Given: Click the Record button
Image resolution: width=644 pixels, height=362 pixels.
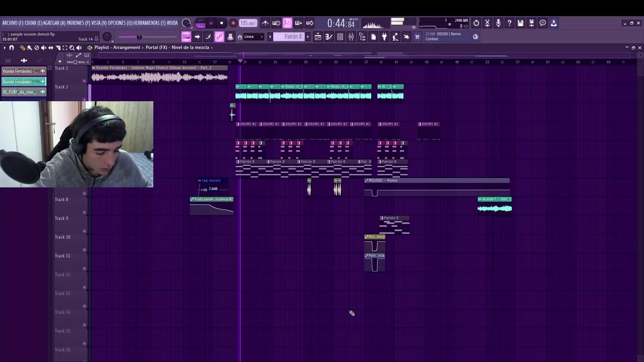Looking at the screenshot, I should 233,23.
